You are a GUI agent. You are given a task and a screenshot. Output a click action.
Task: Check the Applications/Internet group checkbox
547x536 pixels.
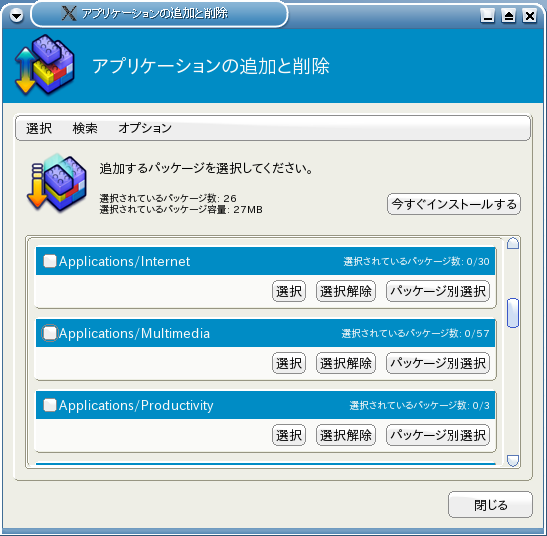[x=50, y=261]
